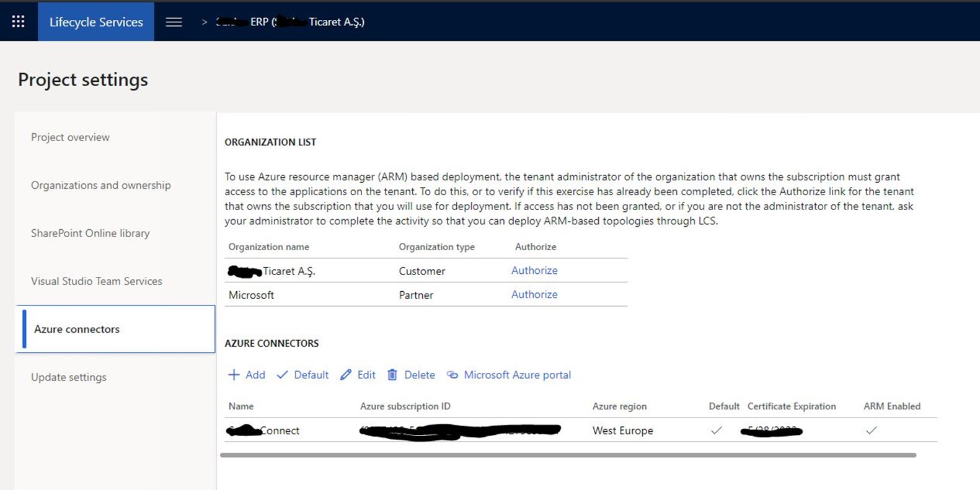This screenshot has width=980, height=490.
Task: Open the app launcher waffle icon
Action: click(x=19, y=22)
